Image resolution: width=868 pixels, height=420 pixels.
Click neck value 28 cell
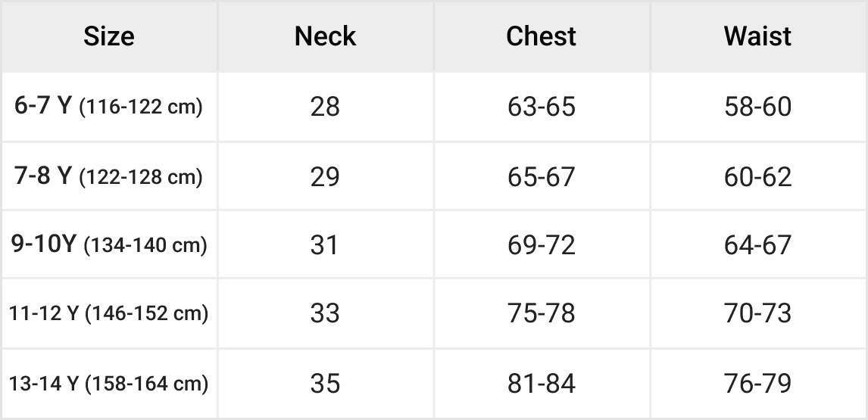pyautogui.click(x=325, y=107)
